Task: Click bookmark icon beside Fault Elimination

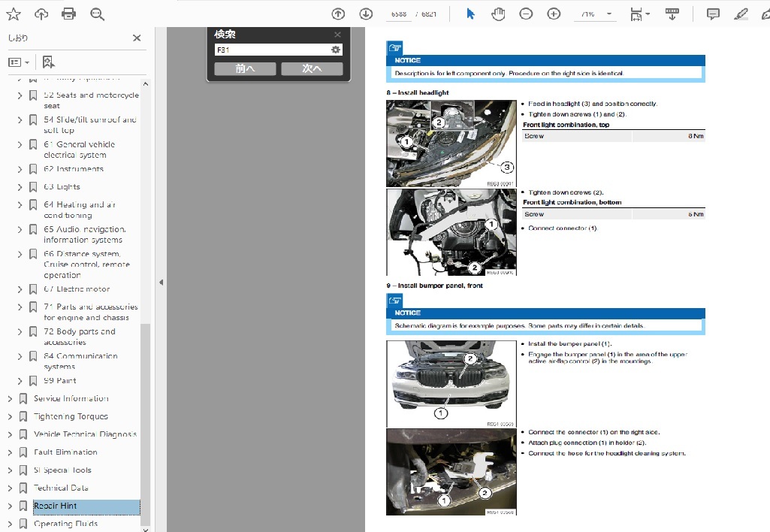Action: point(23,452)
